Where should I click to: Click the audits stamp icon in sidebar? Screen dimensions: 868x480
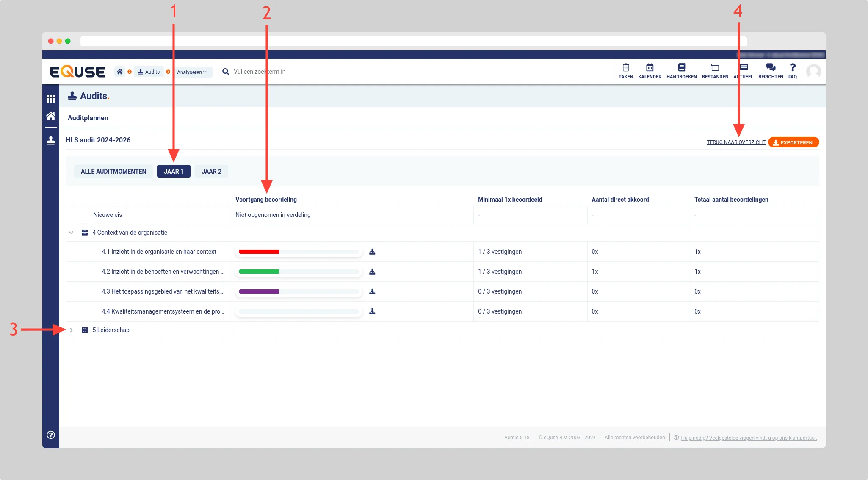[x=51, y=141]
